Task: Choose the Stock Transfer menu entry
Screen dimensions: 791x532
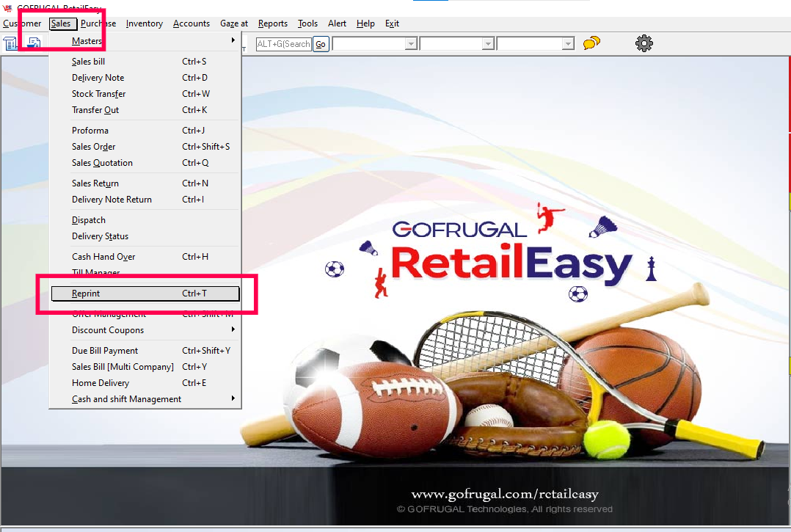Action: (x=145, y=94)
